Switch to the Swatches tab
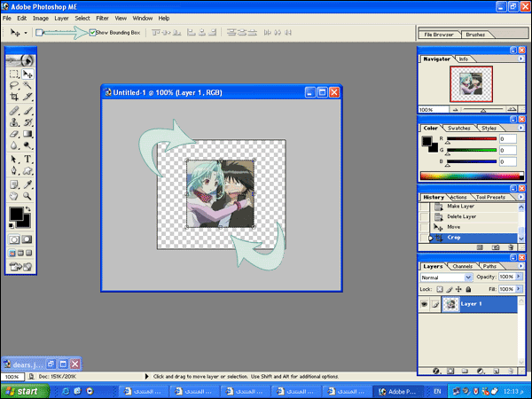The height and width of the screenshot is (399, 532). 458,129
